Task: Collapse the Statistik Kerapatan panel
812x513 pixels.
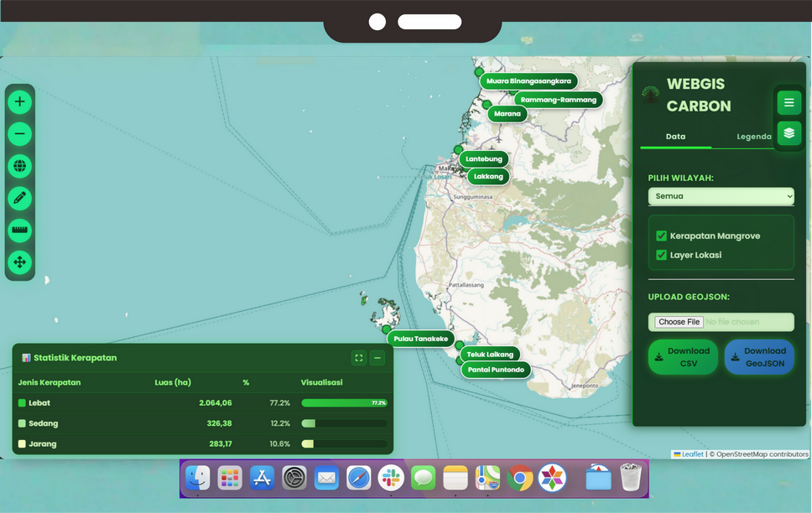Action: [377, 358]
